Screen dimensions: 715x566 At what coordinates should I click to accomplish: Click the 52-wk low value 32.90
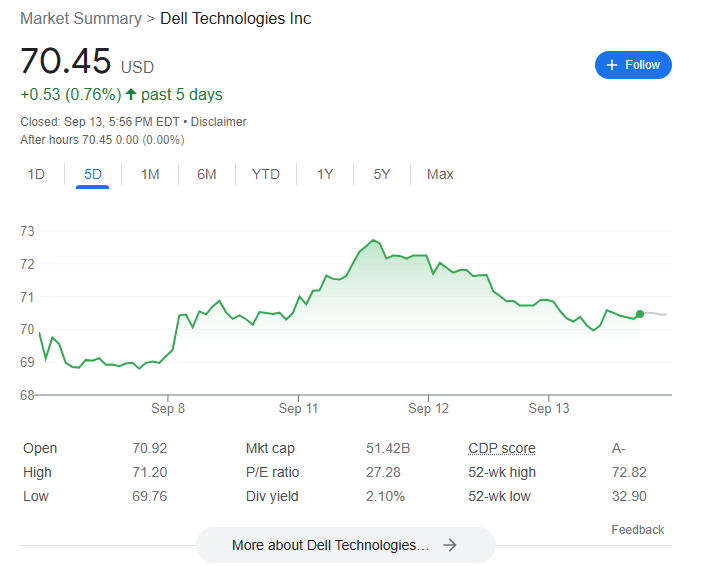[629, 496]
